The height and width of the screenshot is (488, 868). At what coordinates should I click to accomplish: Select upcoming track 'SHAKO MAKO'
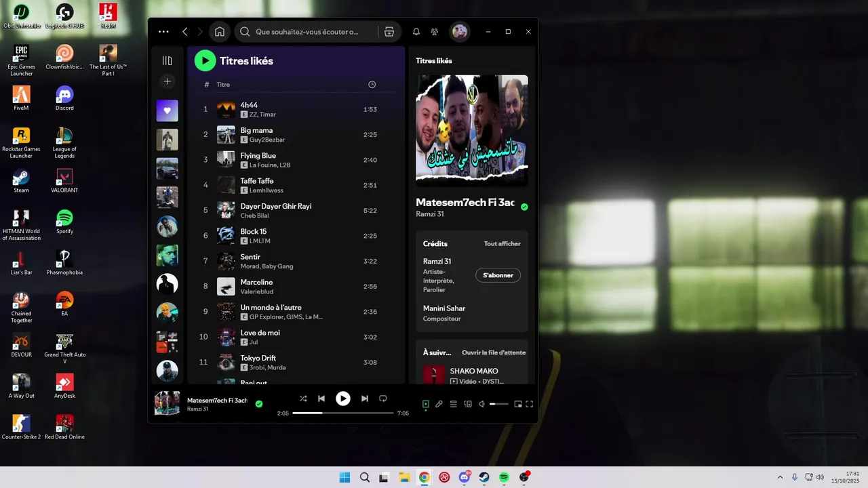point(474,371)
